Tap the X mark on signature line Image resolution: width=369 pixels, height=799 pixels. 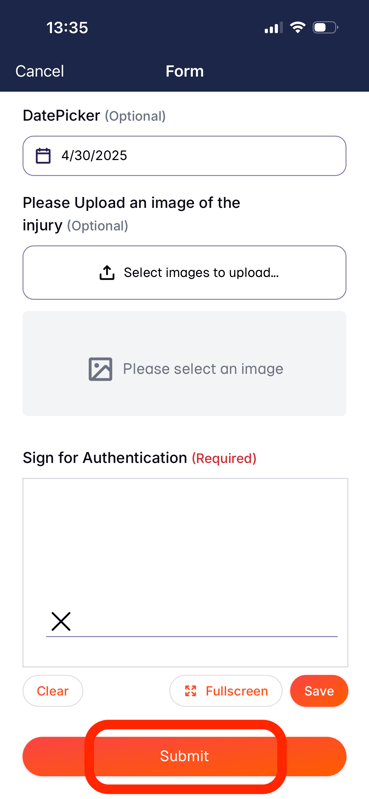[61, 622]
